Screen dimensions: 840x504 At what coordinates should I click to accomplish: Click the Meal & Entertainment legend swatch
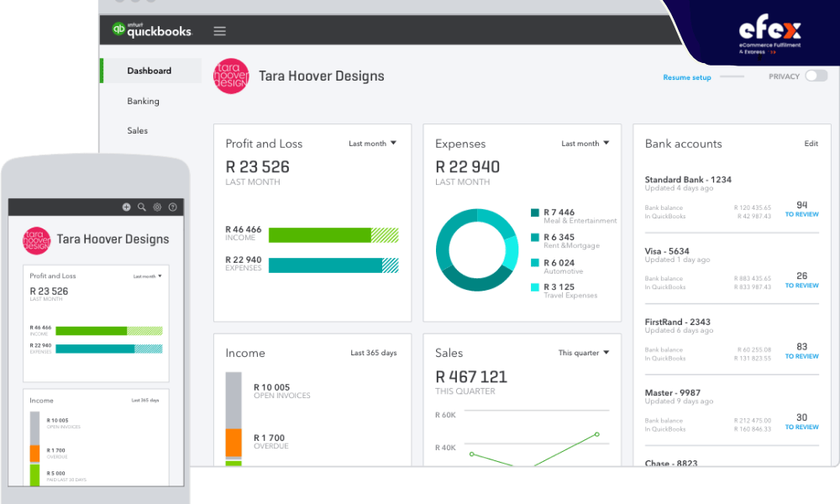point(534,213)
